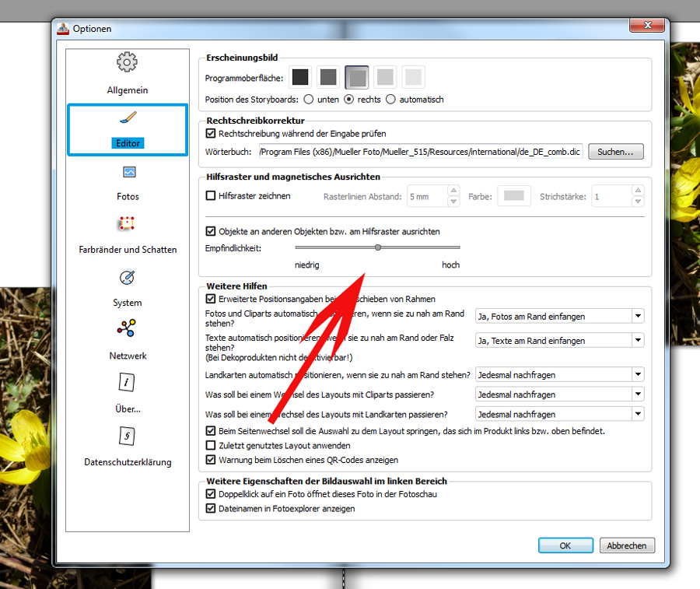Increase Rasterlinien Abstand with up arrow
This screenshot has height=589, width=700.
click(x=453, y=191)
